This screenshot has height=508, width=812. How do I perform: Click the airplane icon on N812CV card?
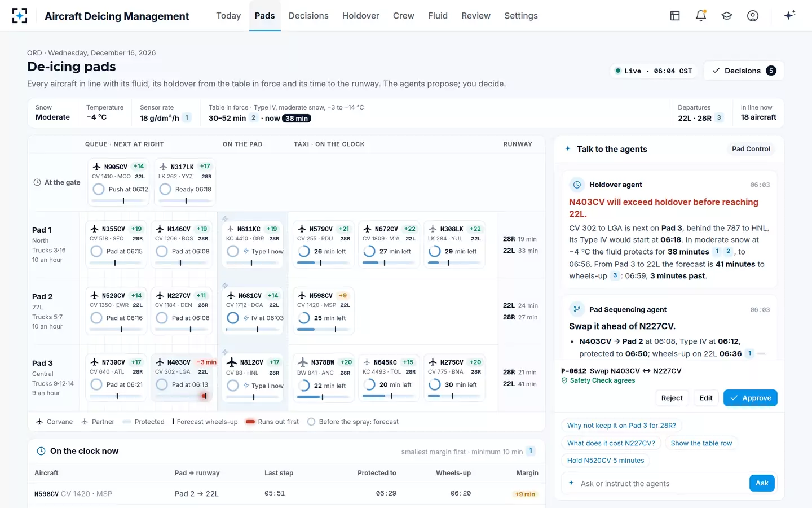click(232, 362)
